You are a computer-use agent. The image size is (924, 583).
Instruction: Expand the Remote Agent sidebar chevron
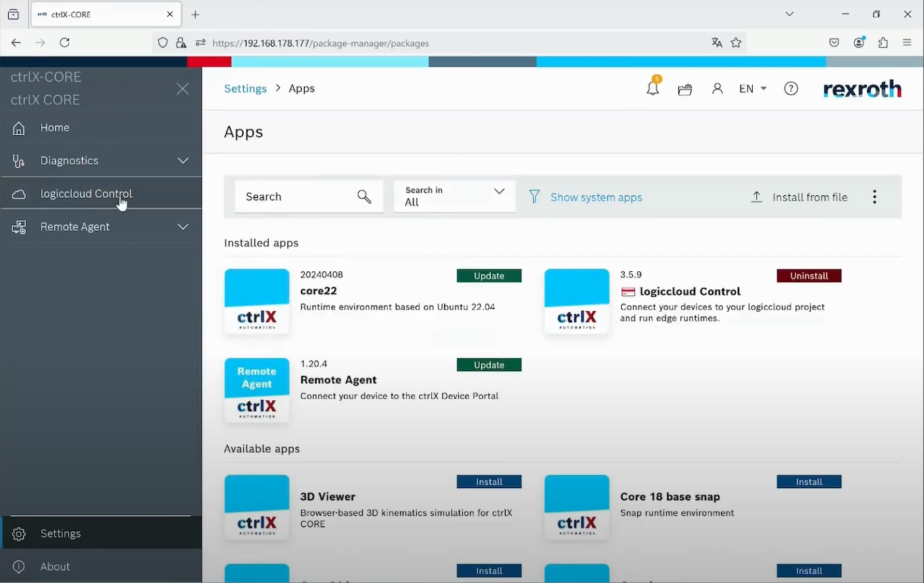coord(183,227)
